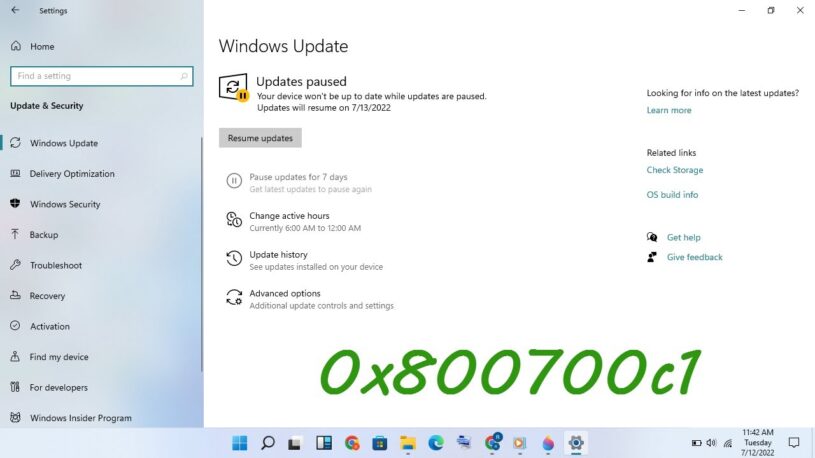Open Microsoft Store from taskbar
Screen dimensions: 815x458
coord(379,443)
